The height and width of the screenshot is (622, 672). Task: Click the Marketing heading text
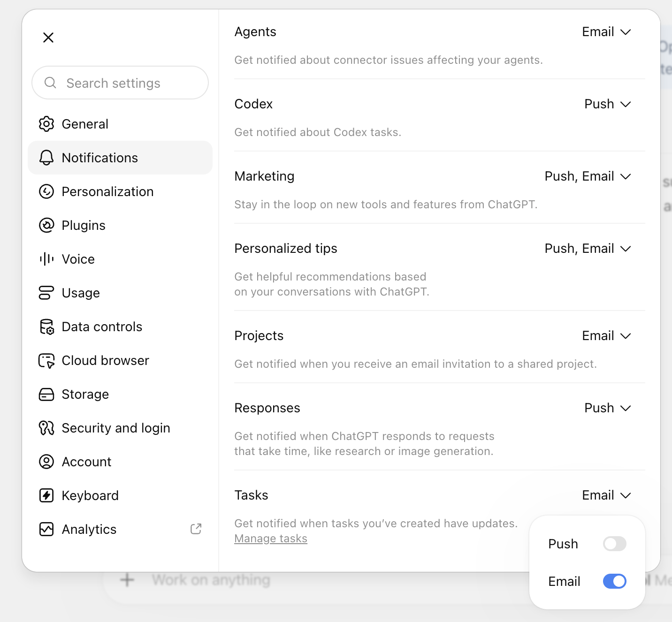tap(264, 176)
